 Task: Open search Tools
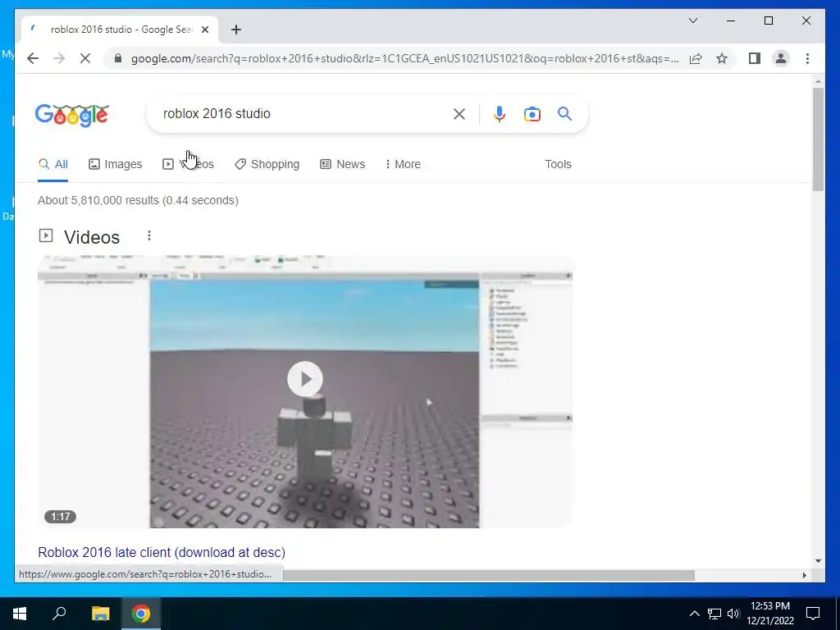(558, 164)
